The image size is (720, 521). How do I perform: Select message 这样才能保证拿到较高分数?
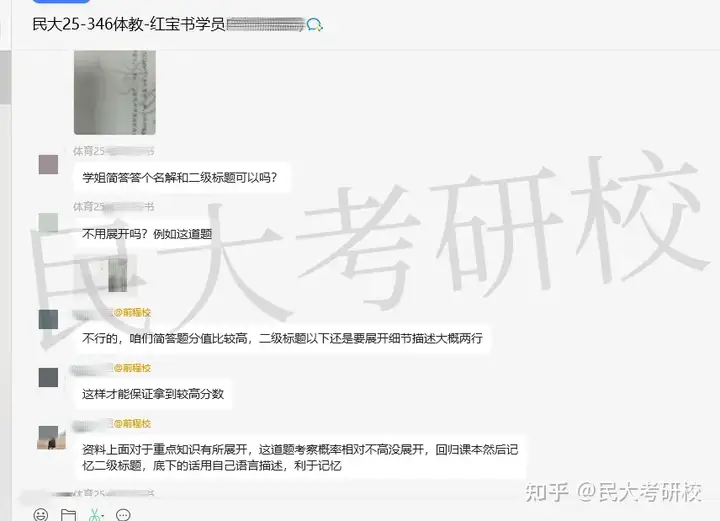pos(153,394)
